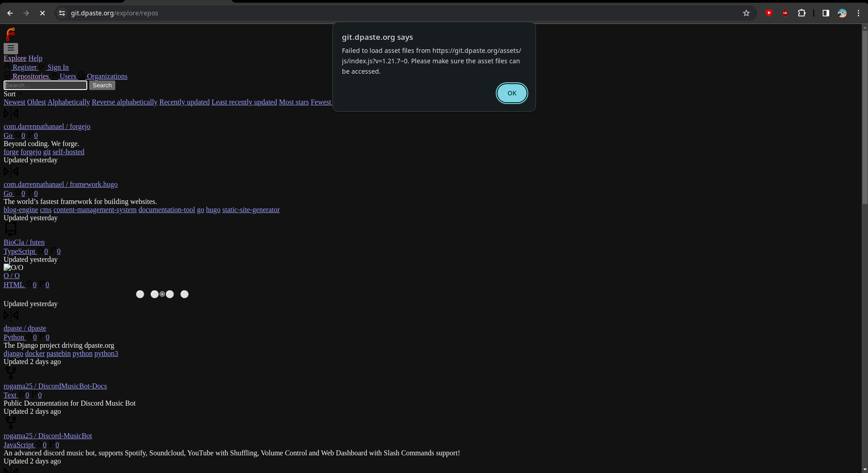Open the dpaste / dpaste repository link
868x473 pixels.
point(25,328)
